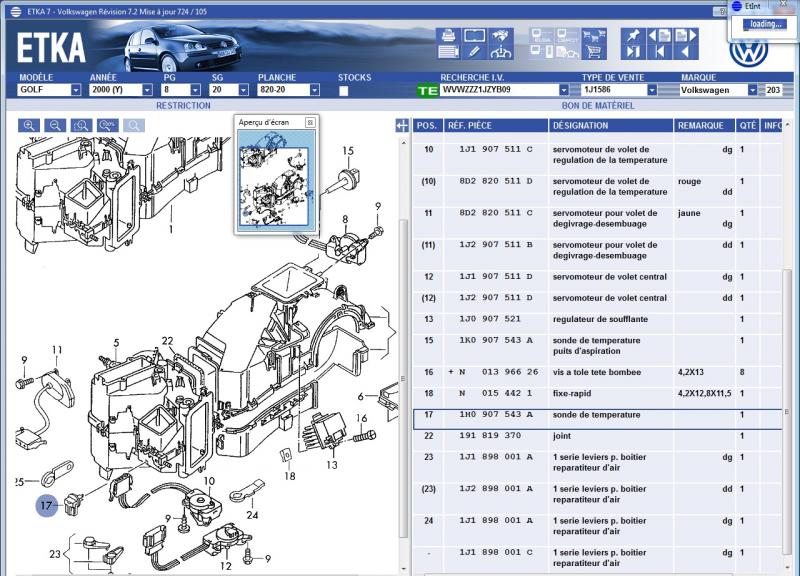Click the info junction icon under the handshake
Screen dimensions: 800x576
click(501, 52)
